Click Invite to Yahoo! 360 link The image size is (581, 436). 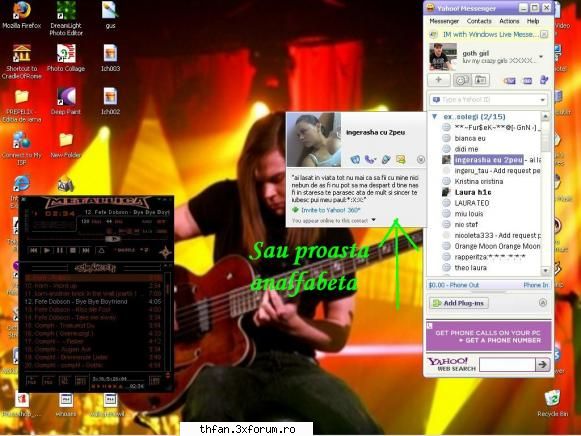pos(331,210)
